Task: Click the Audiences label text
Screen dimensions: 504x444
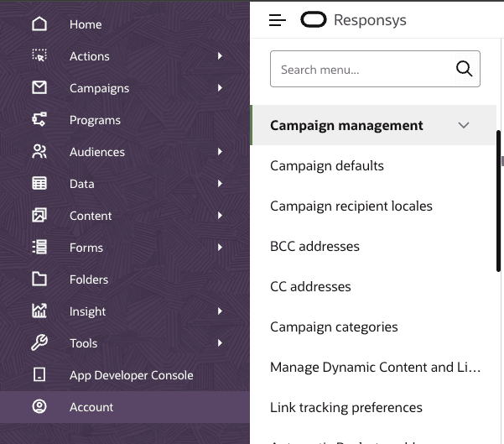Action: tap(97, 152)
